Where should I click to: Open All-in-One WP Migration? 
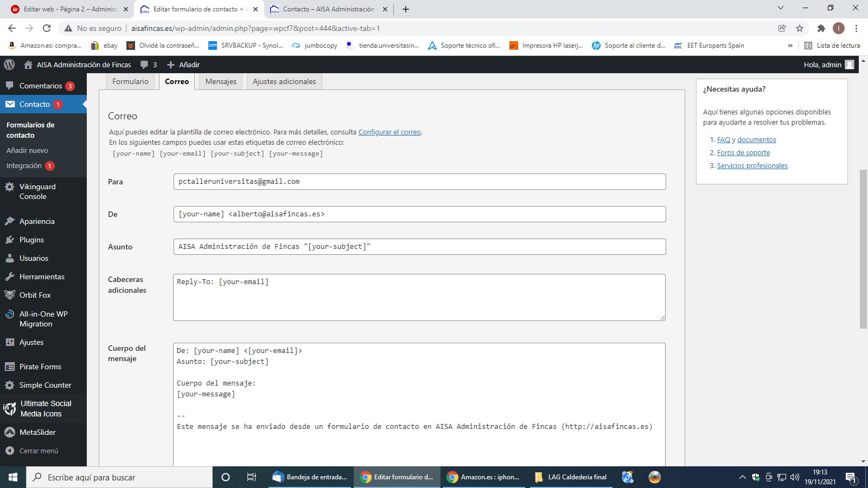[43, 319]
